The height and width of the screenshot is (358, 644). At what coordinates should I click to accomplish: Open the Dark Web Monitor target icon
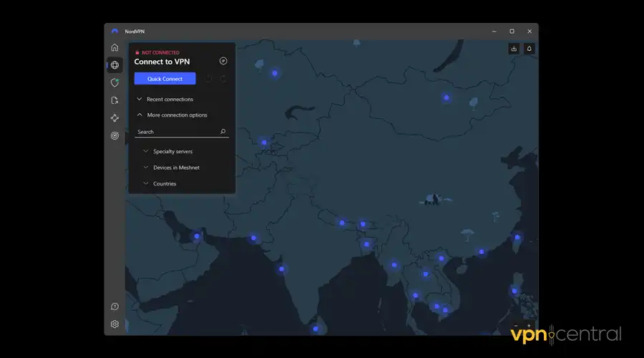pyautogui.click(x=114, y=135)
